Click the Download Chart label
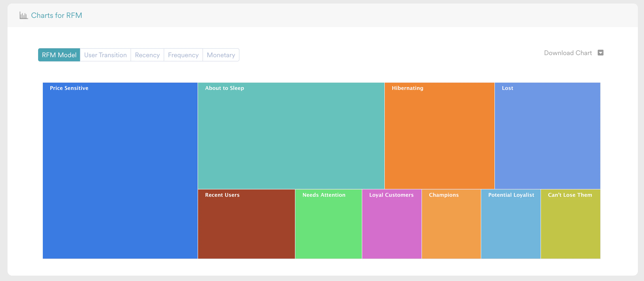 click(x=568, y=53)
